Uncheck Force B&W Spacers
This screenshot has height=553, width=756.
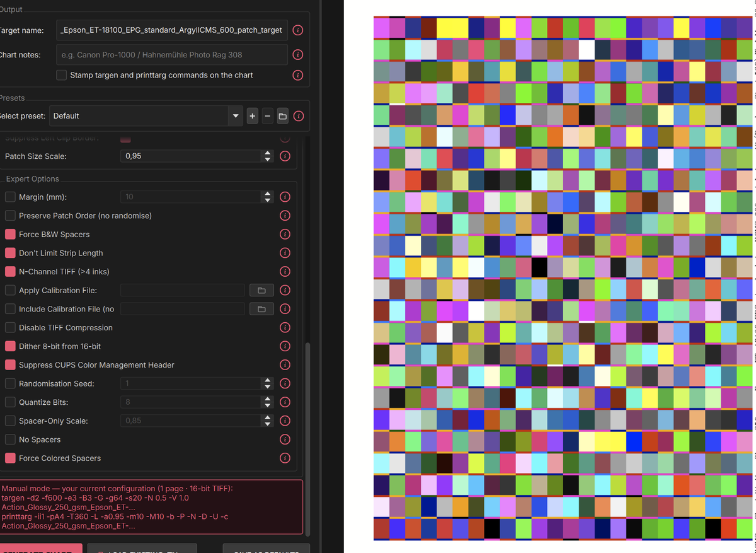click(10, 235)
